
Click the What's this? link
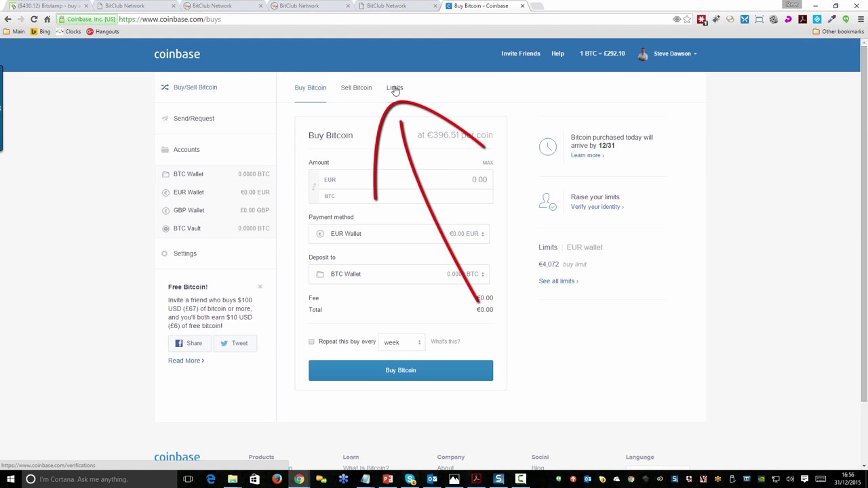(445, 342)
